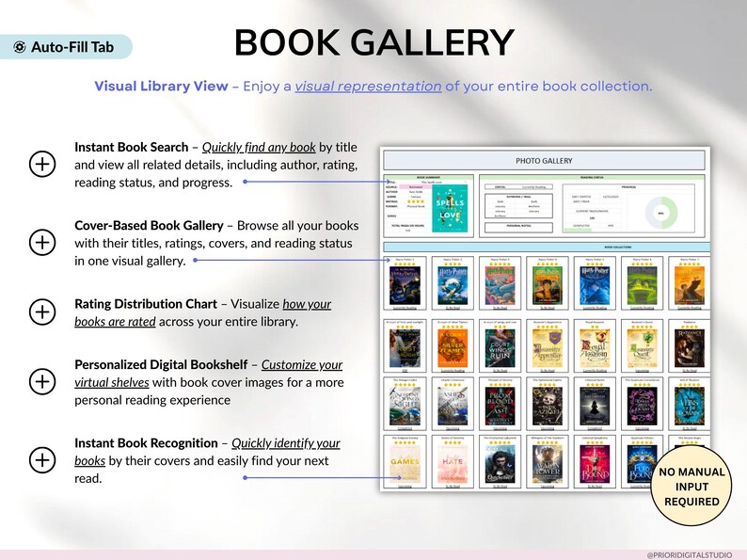Choose the pink HATE book cover

(x=453, y=464)
